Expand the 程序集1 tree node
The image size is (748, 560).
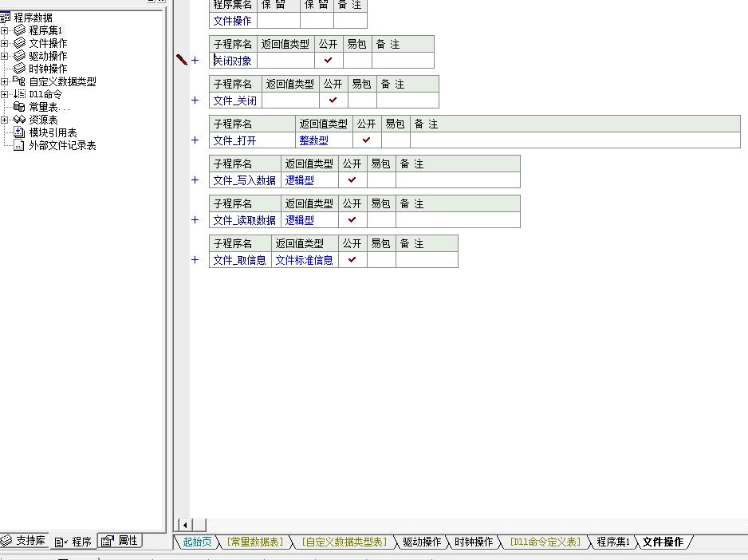point(5,30)
